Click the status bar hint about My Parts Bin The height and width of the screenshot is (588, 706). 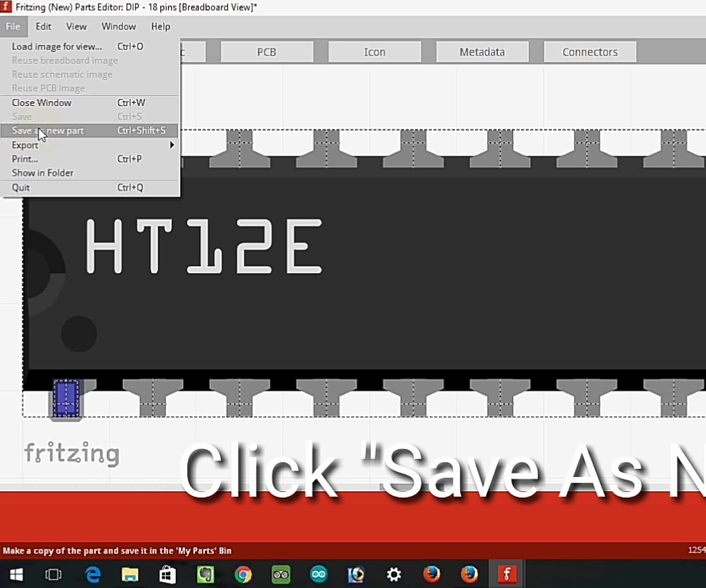point(117,551)
